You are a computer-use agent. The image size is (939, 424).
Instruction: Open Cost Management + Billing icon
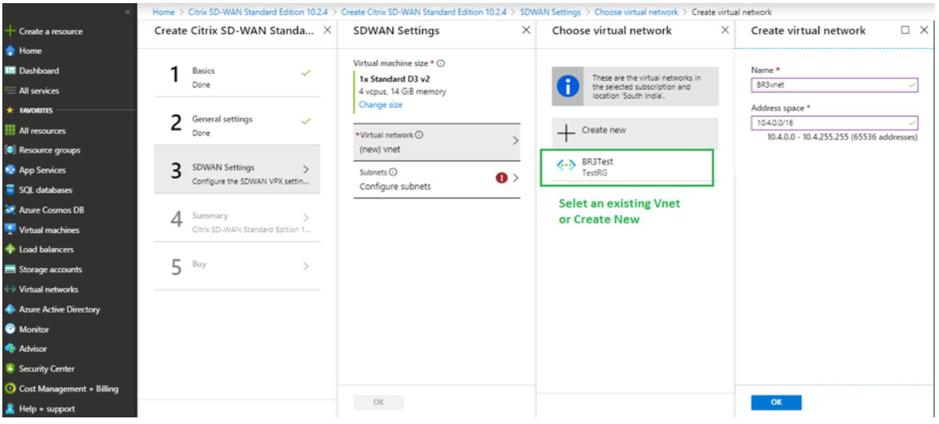(9, 389)
